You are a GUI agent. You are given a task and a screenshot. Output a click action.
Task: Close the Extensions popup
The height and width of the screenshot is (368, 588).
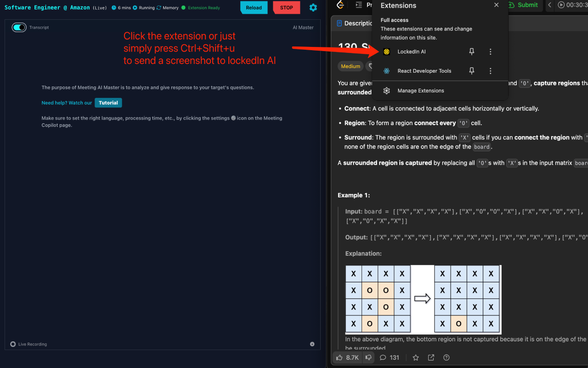coord(496,5)
